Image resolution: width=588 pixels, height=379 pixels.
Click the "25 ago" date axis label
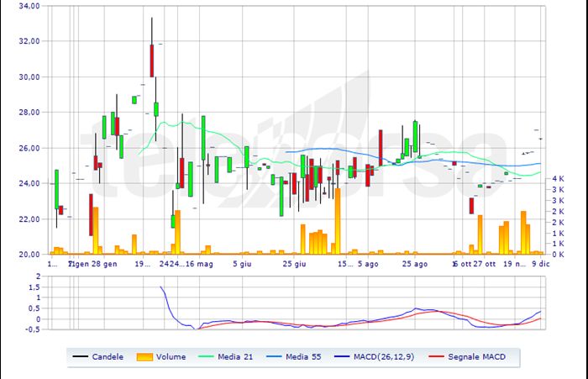(x=415, y=264)
